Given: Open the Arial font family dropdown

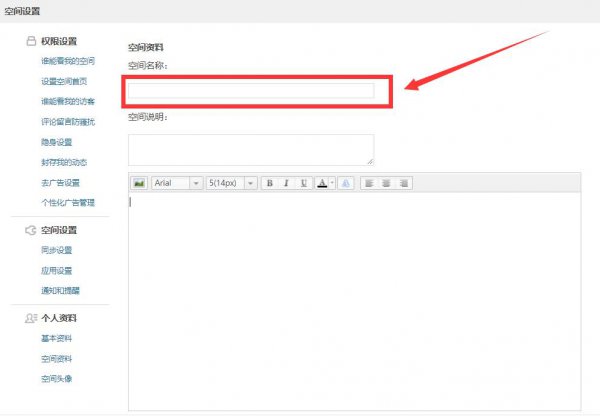Looking at the screenshot, I should click(177, 183).
